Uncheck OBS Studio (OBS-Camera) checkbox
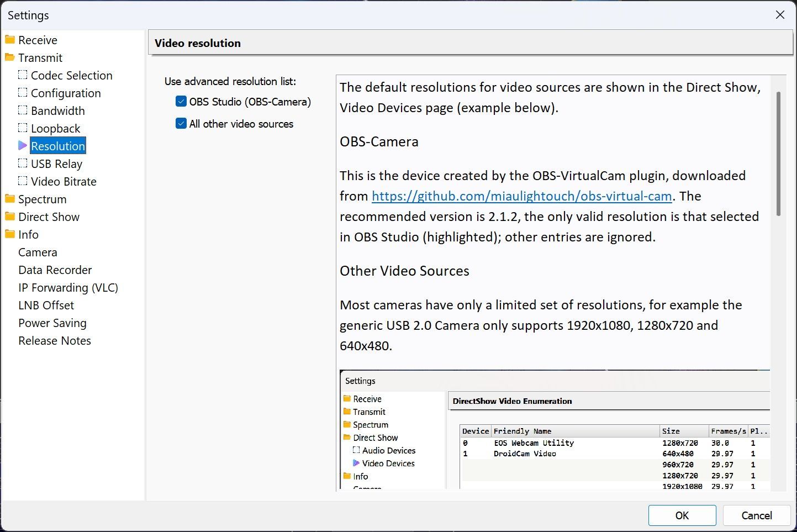The height and width of the screenshot is (532, 797). click(x=181, y=102)
